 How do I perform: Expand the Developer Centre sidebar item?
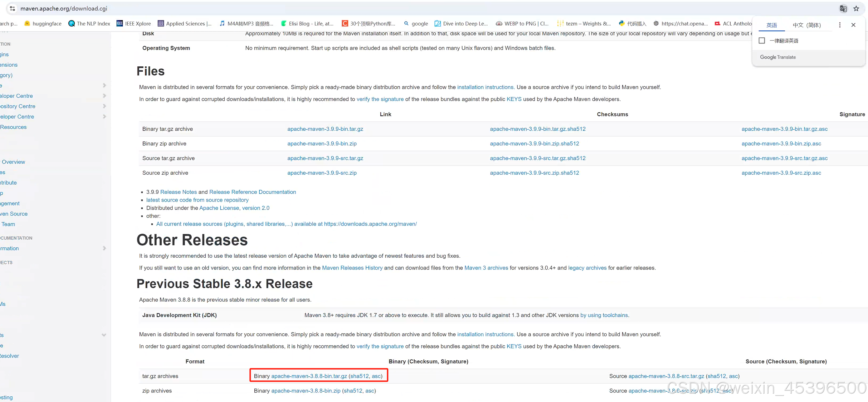(104, 96)
